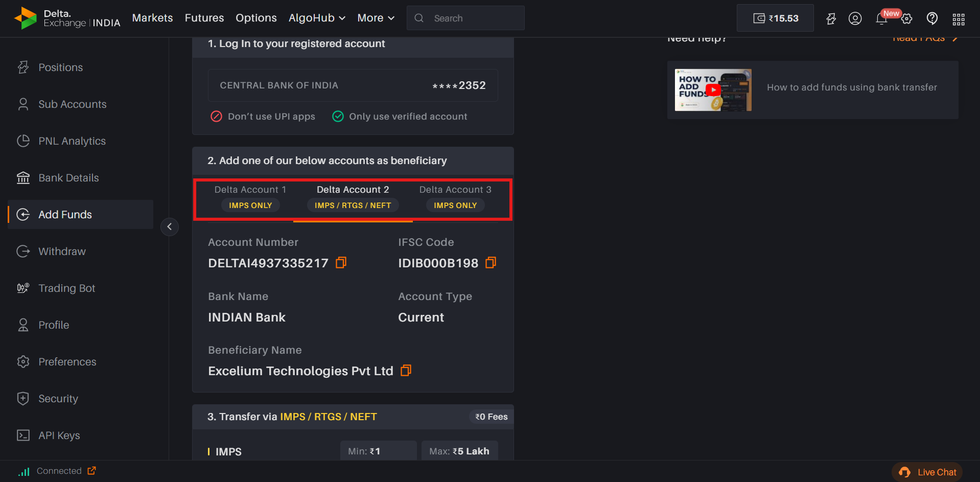Viewport: 980px width, 482px height.
Task: Click the 'Only use verified account' note
Action: (400, 117)
